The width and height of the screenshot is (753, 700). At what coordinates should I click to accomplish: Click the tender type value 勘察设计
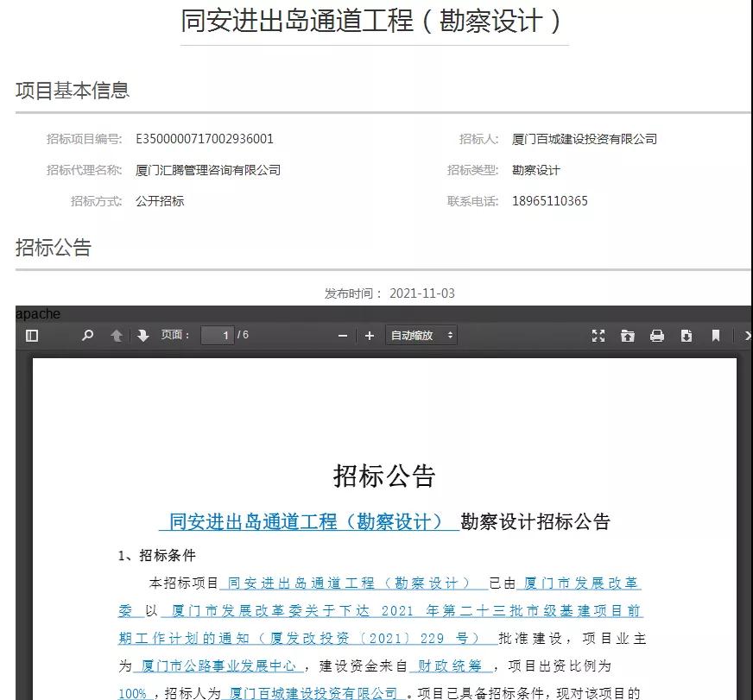click(x=536, y=170)
